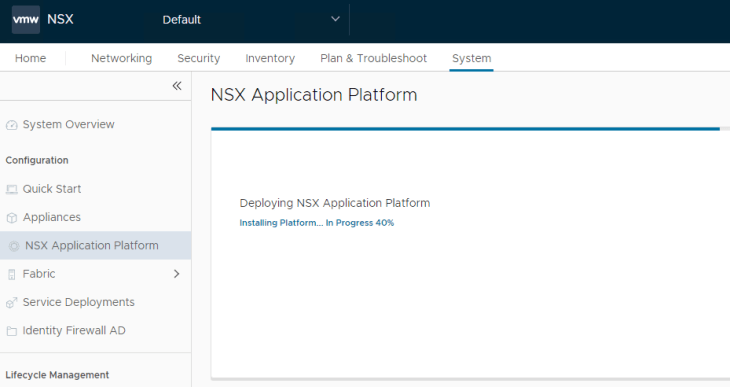Go to the Inventory tab
The image size is (730, 387).
coord(270,58)
